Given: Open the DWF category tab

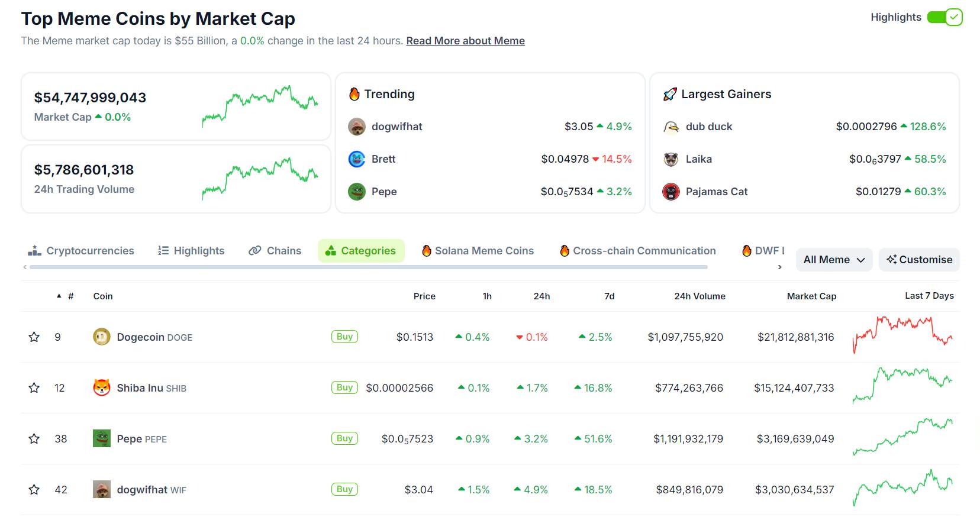Looking at the screenshot, I should [763, 251].
